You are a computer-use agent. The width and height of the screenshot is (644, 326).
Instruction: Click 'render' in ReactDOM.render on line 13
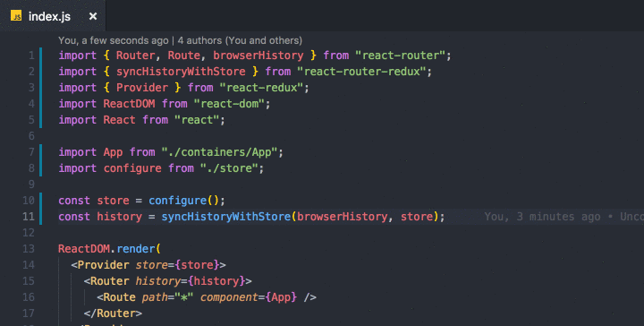[136, 249]
